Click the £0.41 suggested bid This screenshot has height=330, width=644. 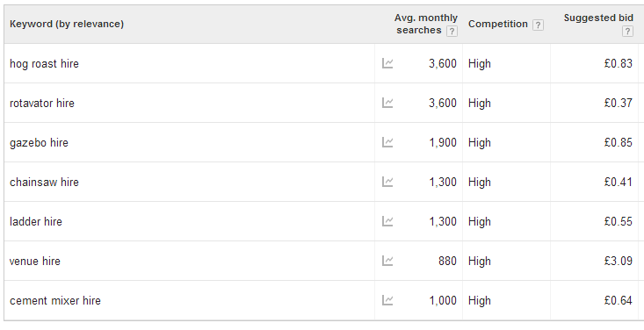(x=619, y=182)
